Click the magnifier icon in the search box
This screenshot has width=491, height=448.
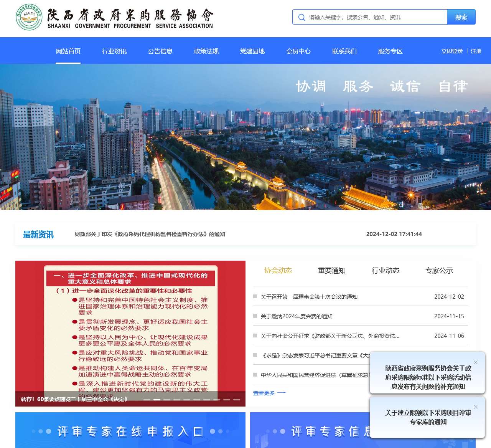coord(302,17)
